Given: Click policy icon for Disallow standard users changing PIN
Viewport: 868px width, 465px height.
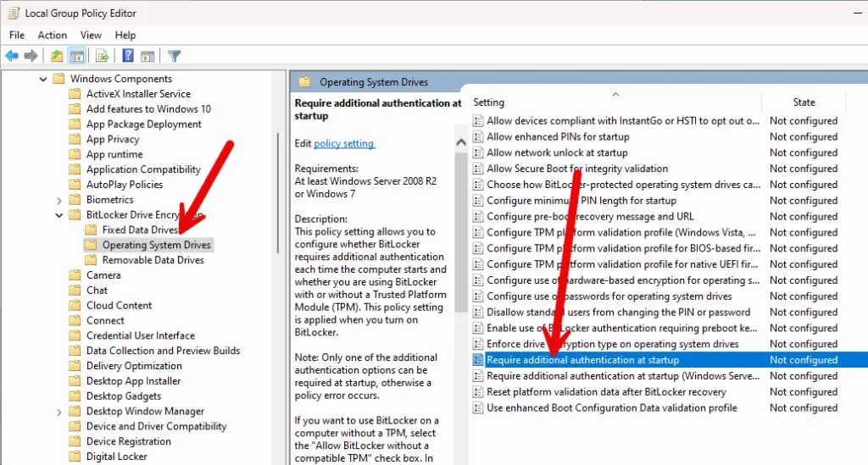Looking at the screenshot, I should (478, 313).
